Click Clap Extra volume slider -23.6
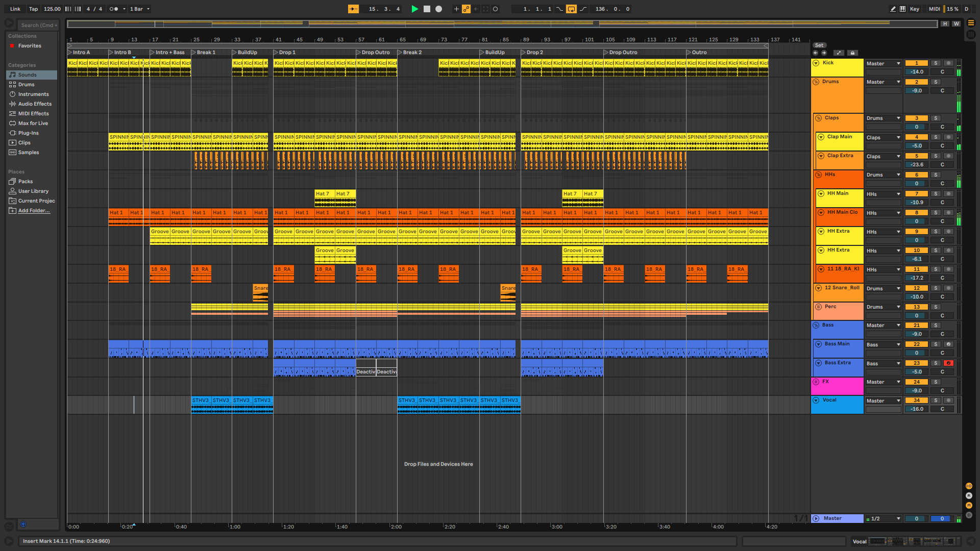The image size is (980, 551). [916, 164]
